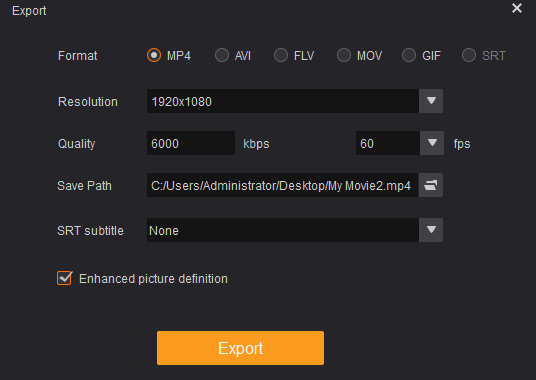The height and width of the screenshot is (380, 536).
Task: Click the 60 fps value box
Action: click(388, 143)
